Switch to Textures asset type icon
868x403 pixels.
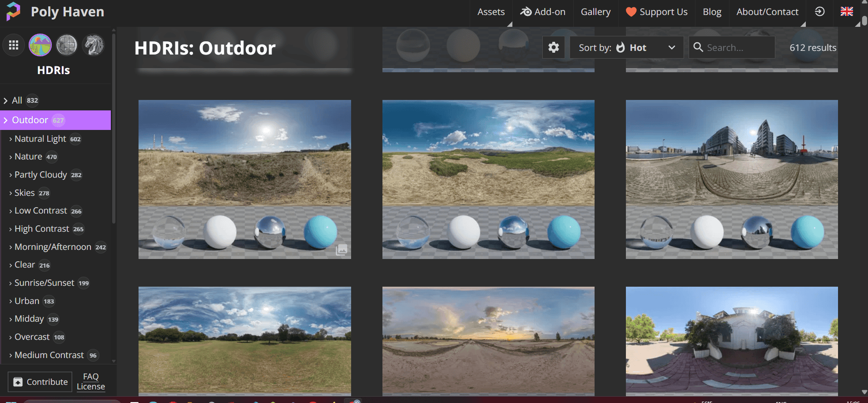coord(67,45)
